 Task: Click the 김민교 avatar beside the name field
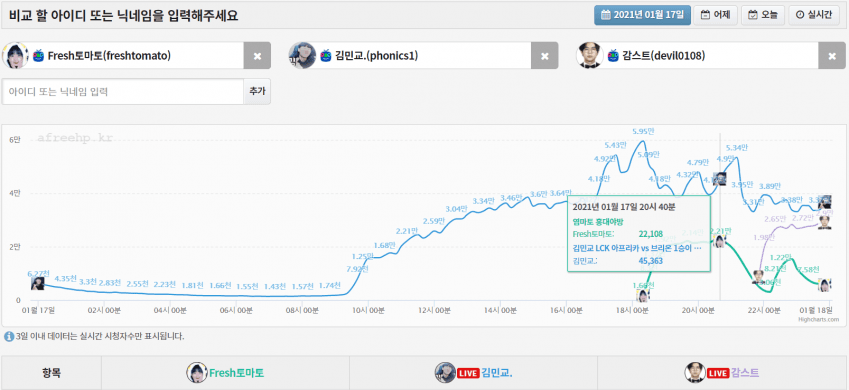(x=302, y=55)
